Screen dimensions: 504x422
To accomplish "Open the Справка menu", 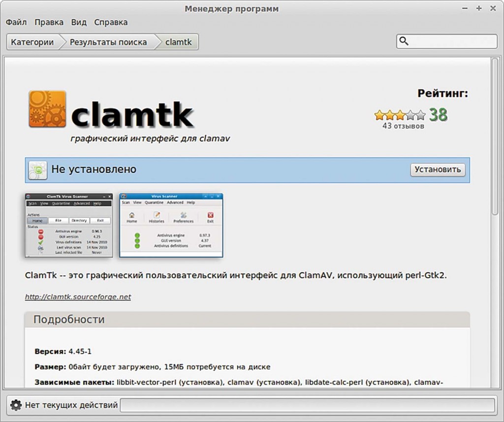I will [x=111, y=22].
